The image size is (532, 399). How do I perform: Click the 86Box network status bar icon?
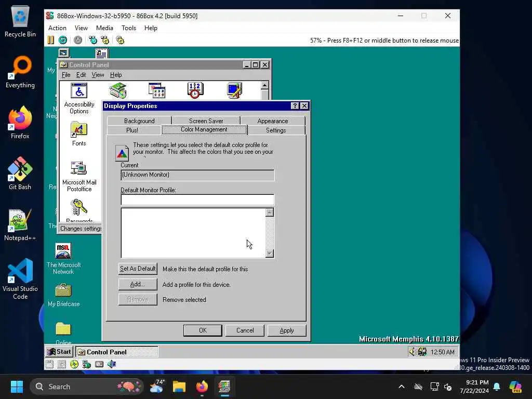87,364
